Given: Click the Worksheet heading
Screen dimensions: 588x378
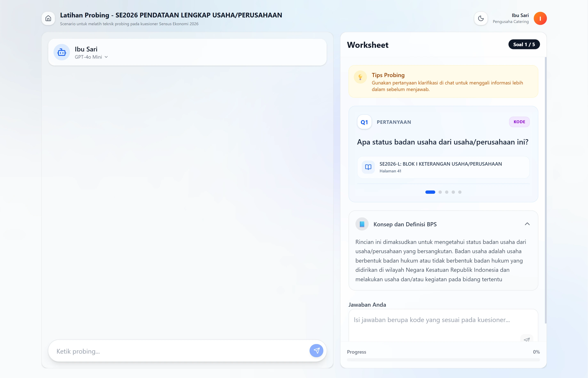Looking at the screenshot, I should pyautogui.click(x=368, y=45).
